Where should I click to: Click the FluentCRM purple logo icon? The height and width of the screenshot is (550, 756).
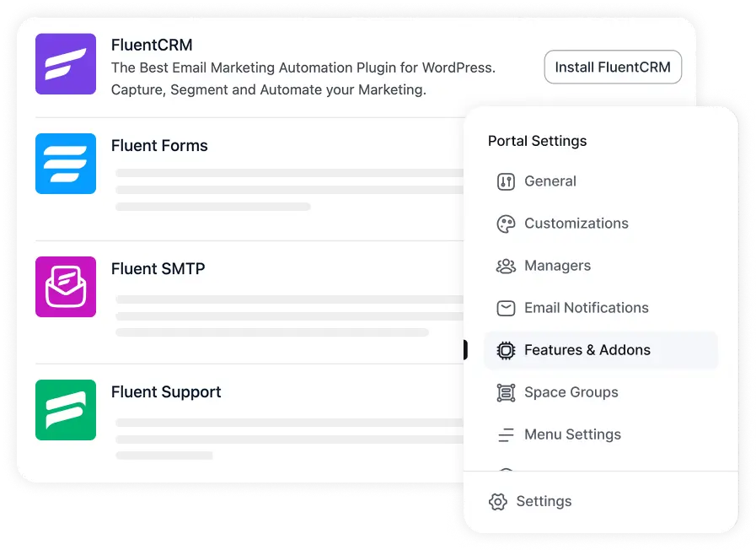tap(66, 64)
